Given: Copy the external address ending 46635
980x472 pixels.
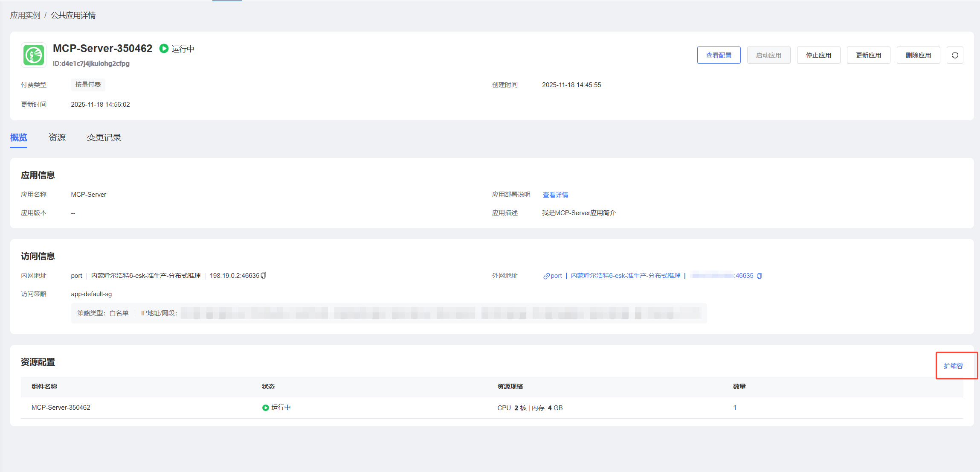Looking at the screenshot, I should [759, 276].
